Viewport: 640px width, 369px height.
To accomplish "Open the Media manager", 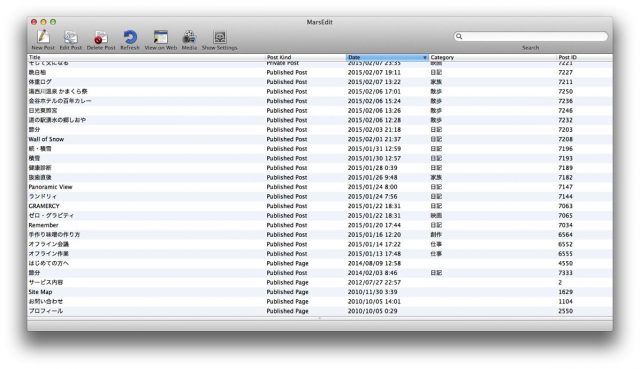I will point(189,37).
